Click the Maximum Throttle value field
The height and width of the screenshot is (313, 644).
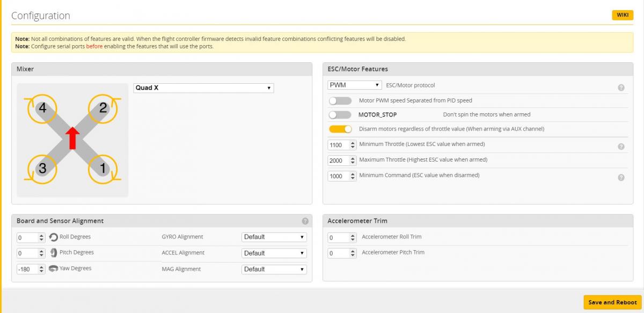342,161
